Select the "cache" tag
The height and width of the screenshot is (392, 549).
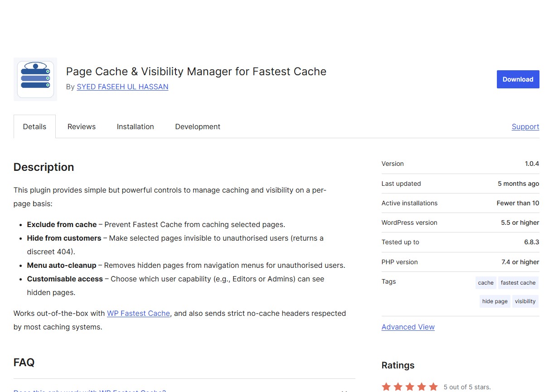pyautogui.click(x=486, y=283)
